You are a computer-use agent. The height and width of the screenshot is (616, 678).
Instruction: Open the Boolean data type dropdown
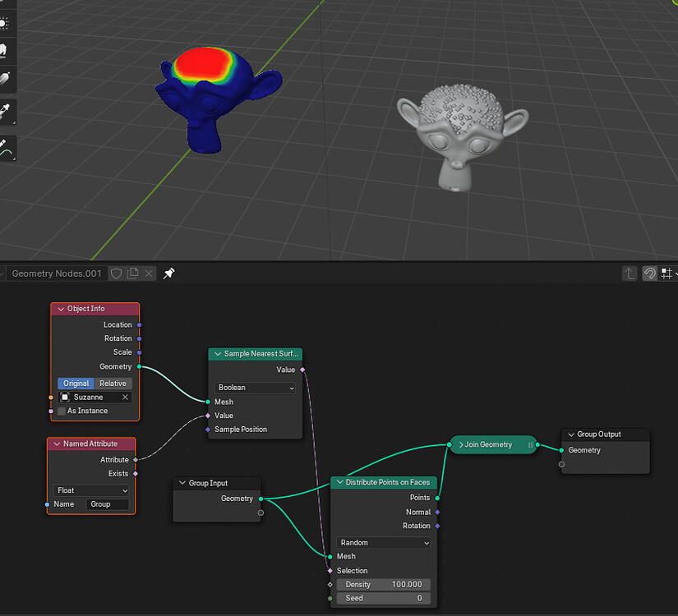pyautogui.click(x=255, y=388)
